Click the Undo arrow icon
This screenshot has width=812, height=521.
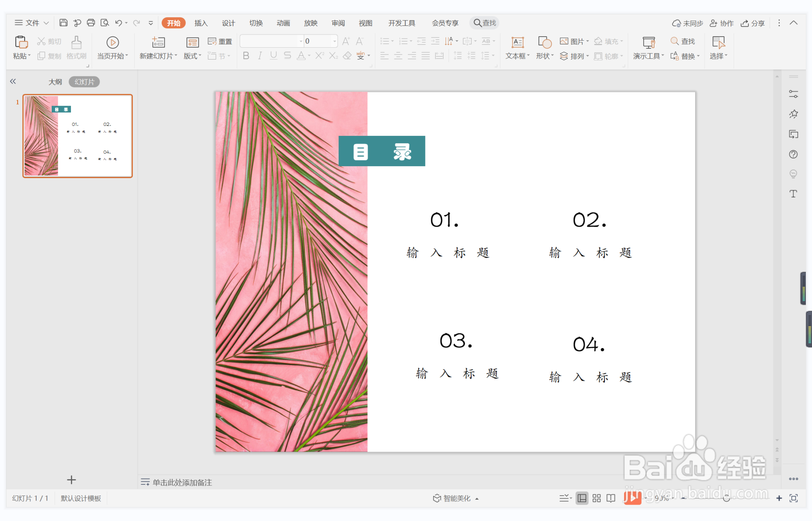tap(118, 23)
